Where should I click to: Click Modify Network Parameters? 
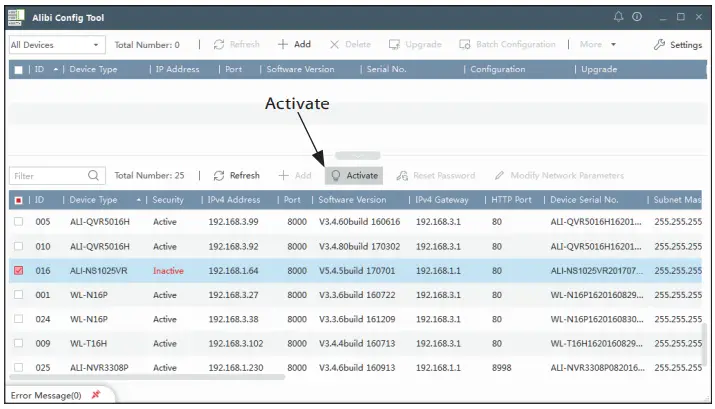click(x=559, y=176)
